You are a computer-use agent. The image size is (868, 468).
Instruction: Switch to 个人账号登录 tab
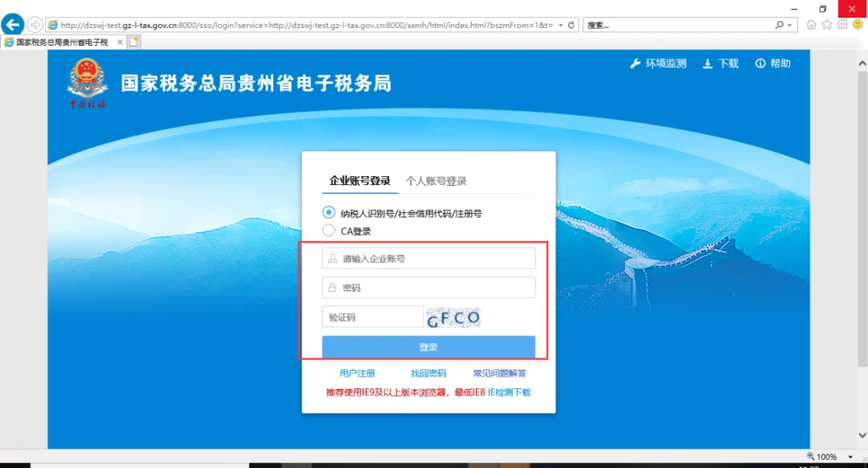pos(436,181)
